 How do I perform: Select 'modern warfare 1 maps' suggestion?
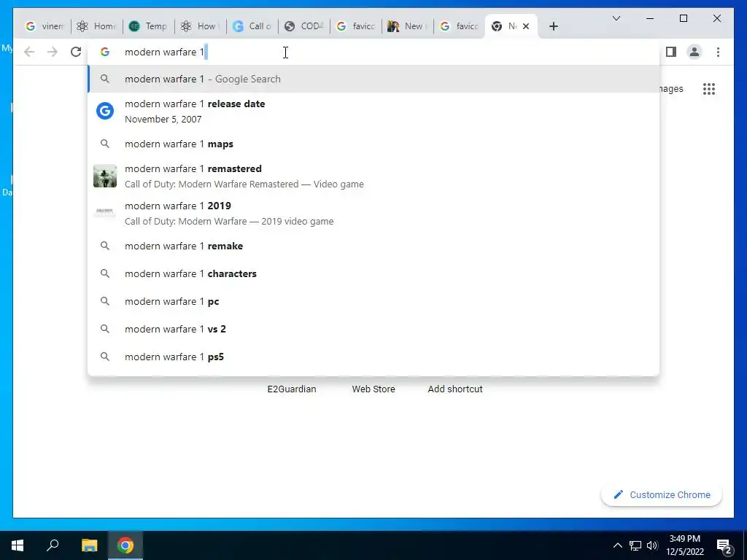(x=373, y=144)
